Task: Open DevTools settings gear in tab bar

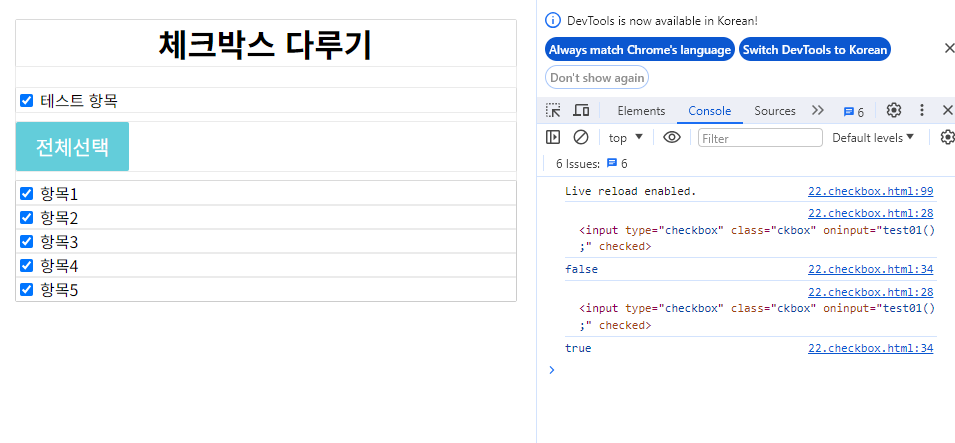Action: (893, 110)
